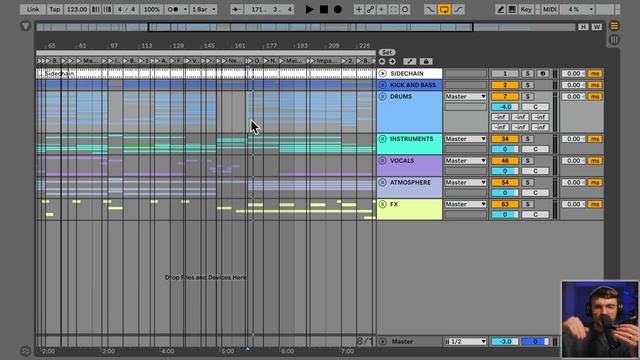Arm the Arrangement Record button
This screenshot has height=360, width=640.
pos(338,9)
